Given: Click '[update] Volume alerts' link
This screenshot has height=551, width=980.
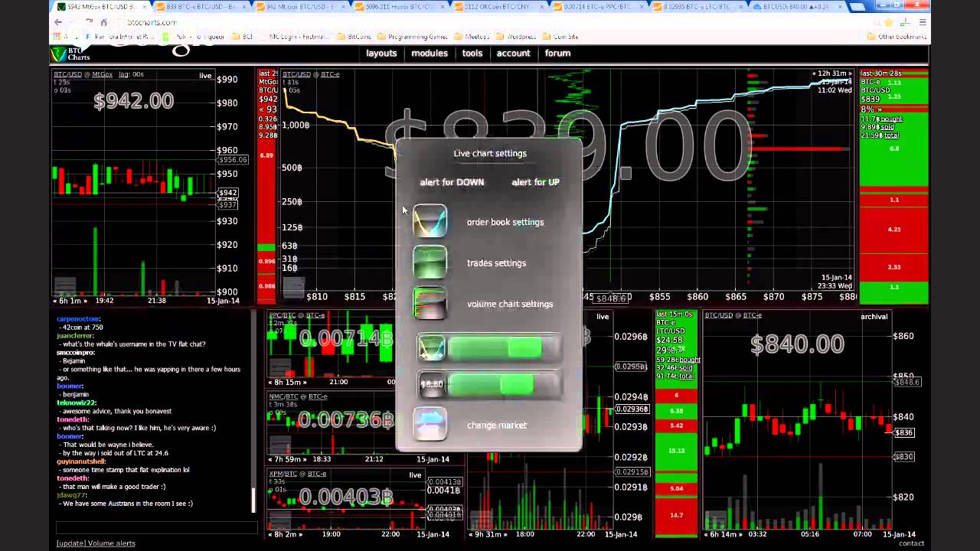Looking at the screenshot, I should click(96, 543).
